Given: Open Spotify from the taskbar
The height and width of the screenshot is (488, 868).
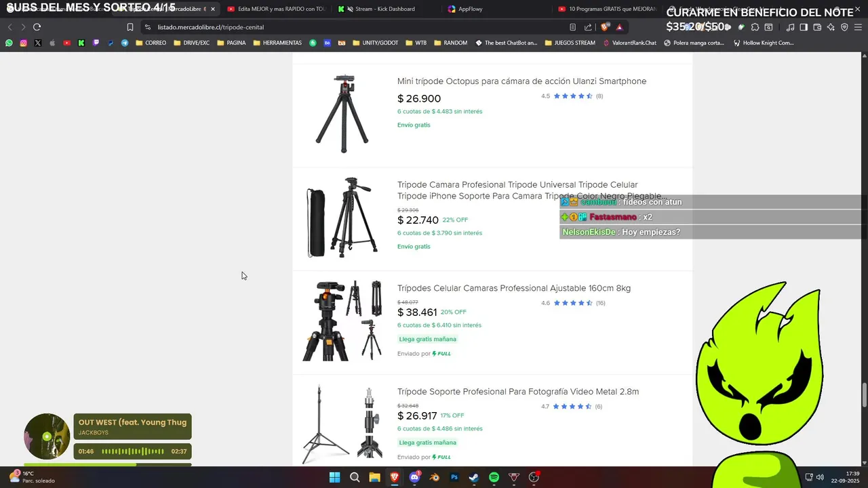Looking at the screenshot, I should (x=494, y=477).
